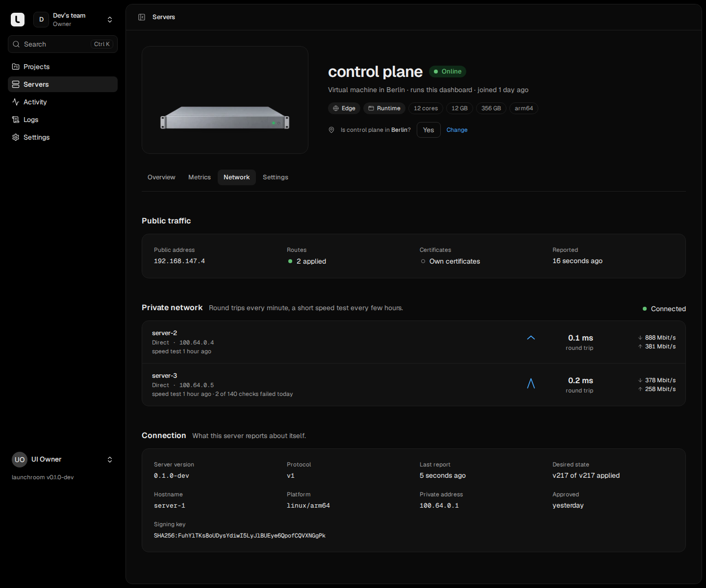The width and height of the screenshot is (706, 588).
Task: Click the search magnifier icon
Action: 16,44
